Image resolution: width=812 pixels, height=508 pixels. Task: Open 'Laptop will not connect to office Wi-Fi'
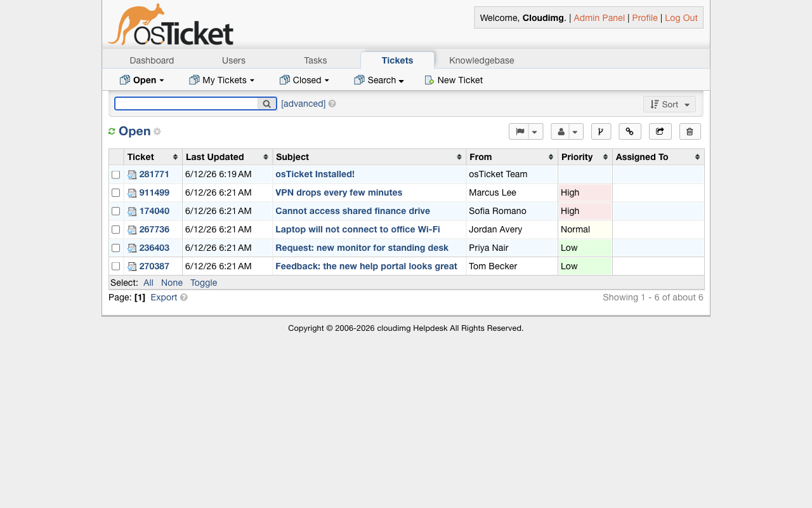[x=358, y=229]
